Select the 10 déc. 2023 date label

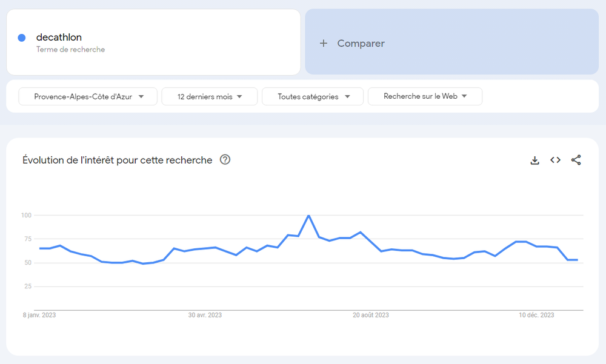[x=536, y=315]
